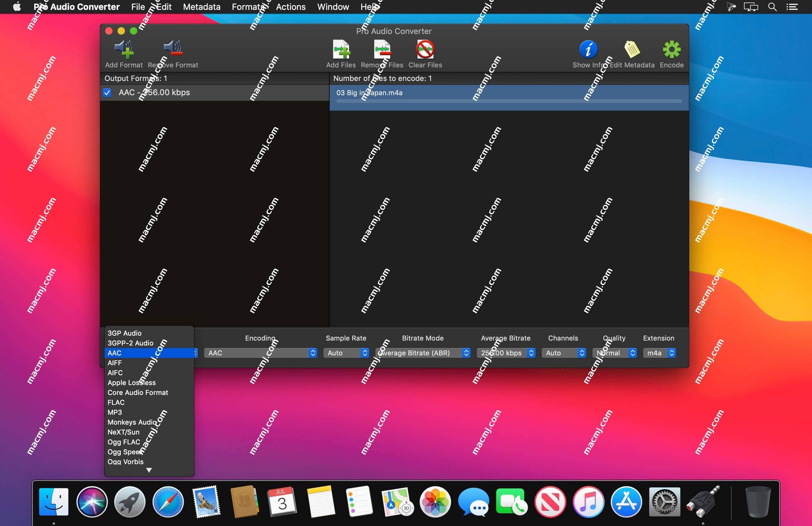Viewport: 812px width, 526px height.
Task: Open the Mail stamp icon in dock
Action: click(206, 502)
